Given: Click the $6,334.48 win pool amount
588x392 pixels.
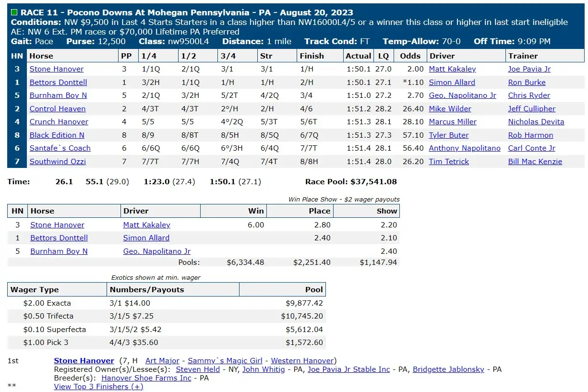Looking at the screenshot, I should [245, 262].
